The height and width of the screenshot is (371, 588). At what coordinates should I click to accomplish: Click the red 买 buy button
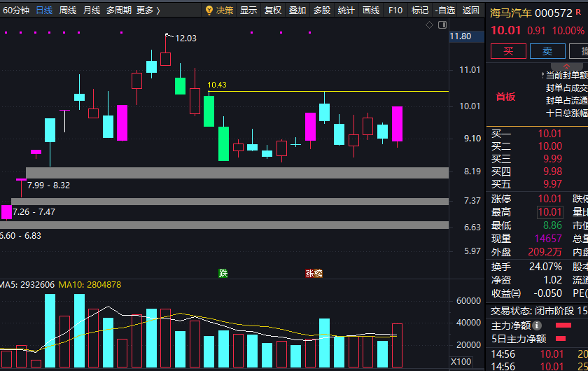pos(508,51)
